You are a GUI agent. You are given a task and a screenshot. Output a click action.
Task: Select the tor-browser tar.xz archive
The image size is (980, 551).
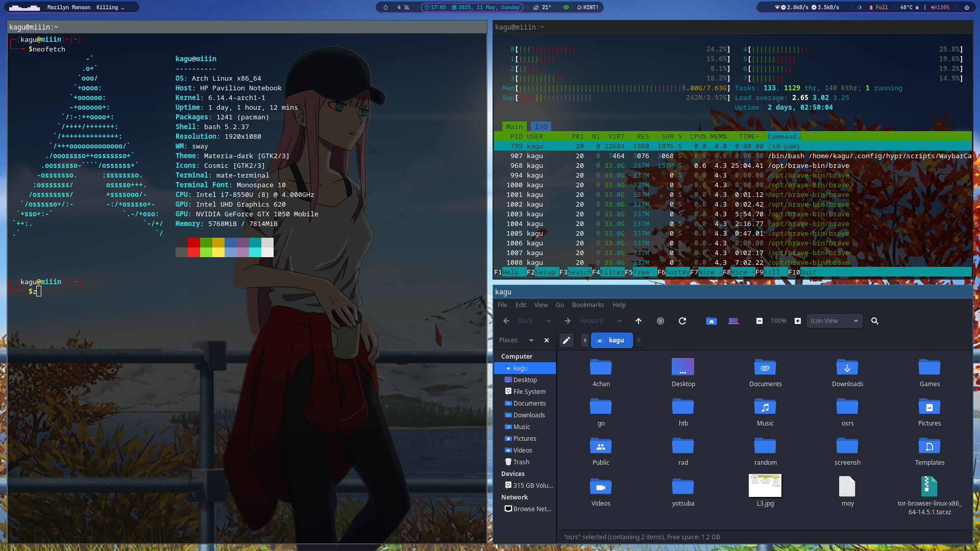point(929,495)
